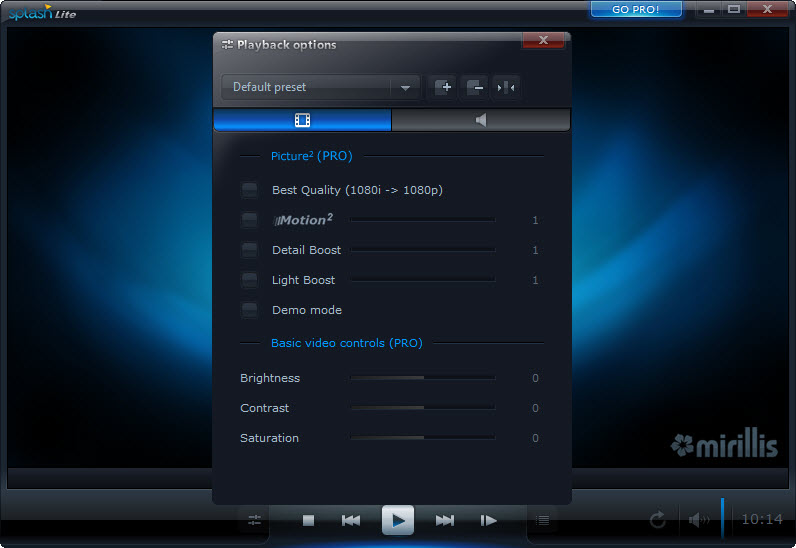Click the 10:14 time display
The width and height of the screenshot is (796, 548).
pos(762,519)
